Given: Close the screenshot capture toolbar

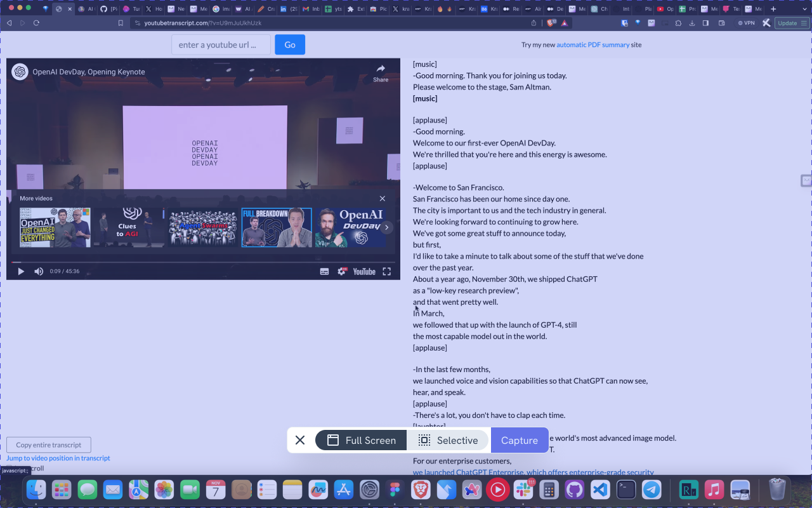Looking at the screenshot, I should (x=300, y=440).
